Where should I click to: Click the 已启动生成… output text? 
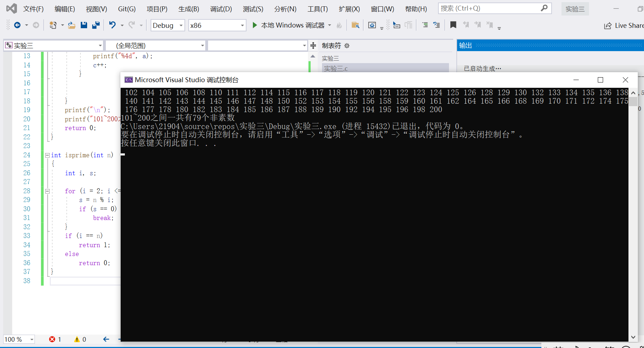482,68
